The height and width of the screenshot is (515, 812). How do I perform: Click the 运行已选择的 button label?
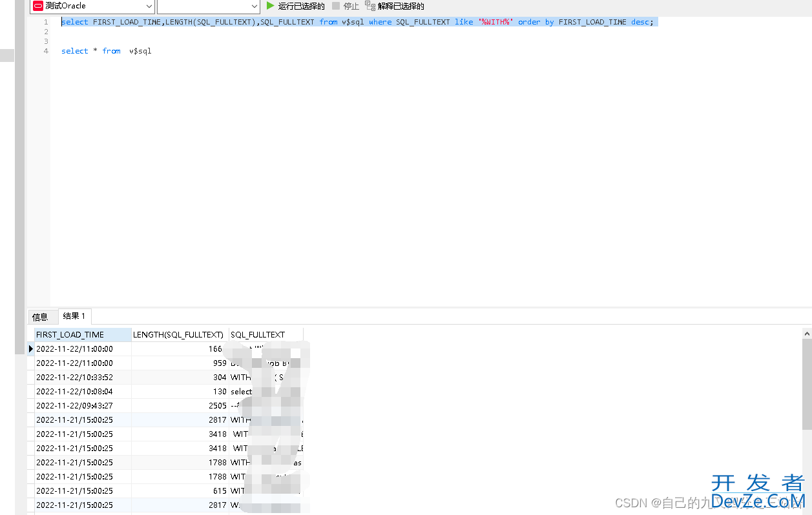coord(302,6)
